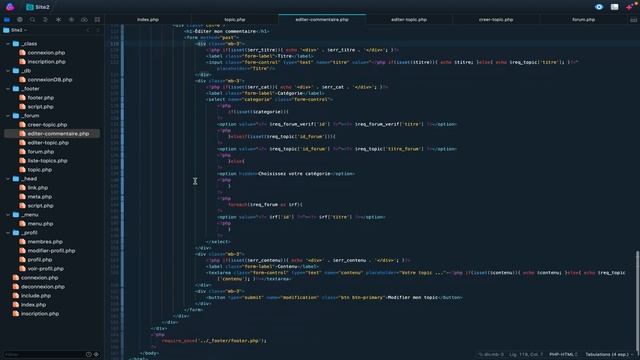Click the Nova app logo icon
This screenshot has width=640, height=360.
(10, 7)
